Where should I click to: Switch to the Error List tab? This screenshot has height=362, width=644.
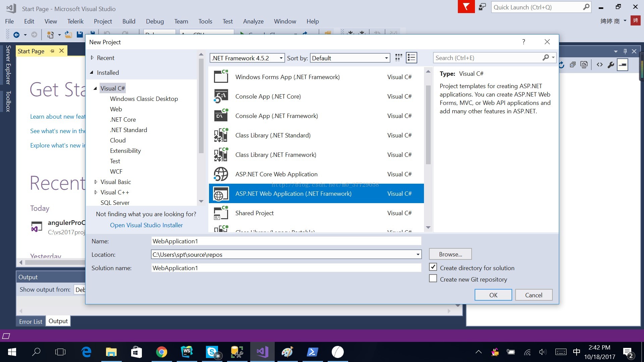[x=31, y=321]
